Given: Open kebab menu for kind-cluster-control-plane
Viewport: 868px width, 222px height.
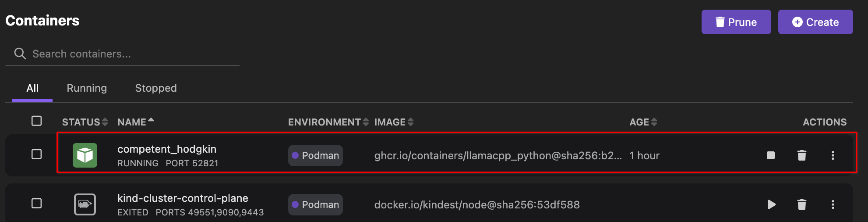Looking at the screenshot, I should tap(833, 204).
